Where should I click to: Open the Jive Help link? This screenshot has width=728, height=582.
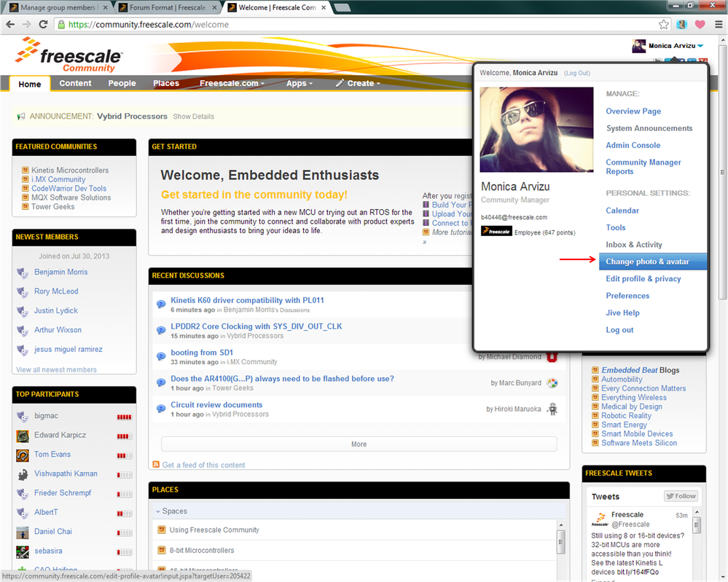coord(622,312)
